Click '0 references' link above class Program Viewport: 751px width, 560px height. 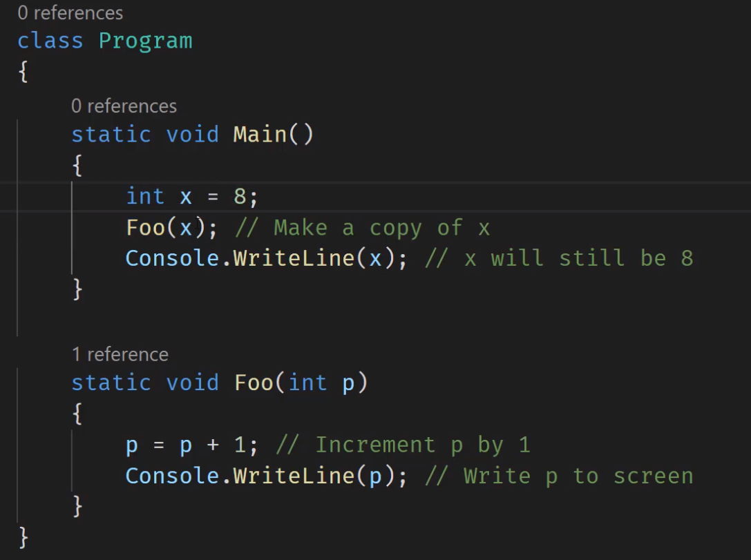point(70,13)
